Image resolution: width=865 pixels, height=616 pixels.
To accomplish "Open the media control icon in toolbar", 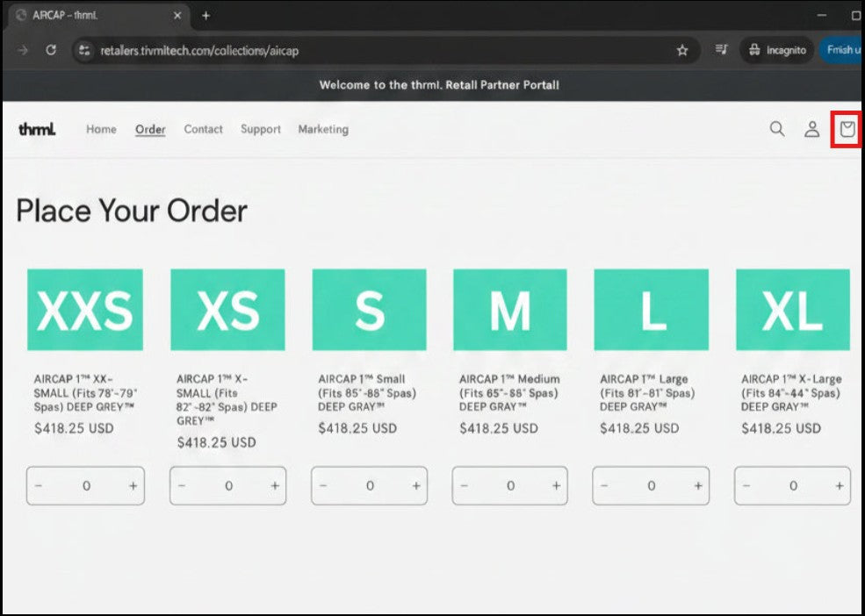I will [721, 50].
